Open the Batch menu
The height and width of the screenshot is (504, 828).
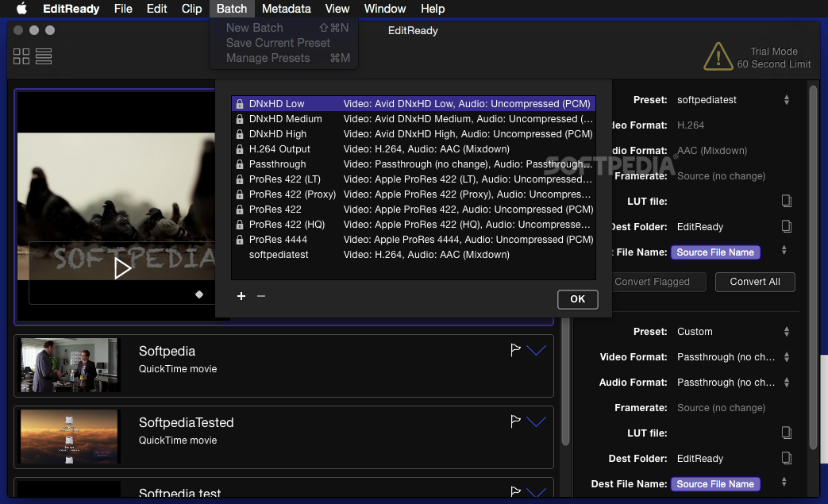tap(232, 9)
